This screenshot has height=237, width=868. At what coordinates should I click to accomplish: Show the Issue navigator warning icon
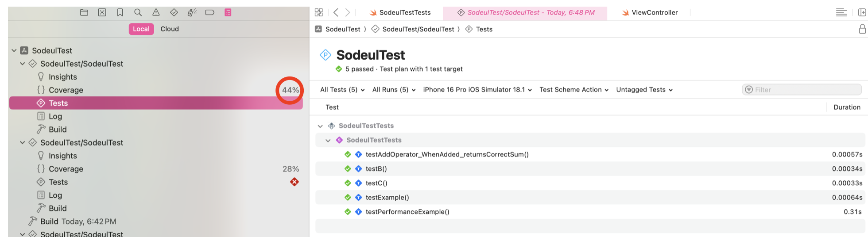pyautogui.click(x=156, y=12)
